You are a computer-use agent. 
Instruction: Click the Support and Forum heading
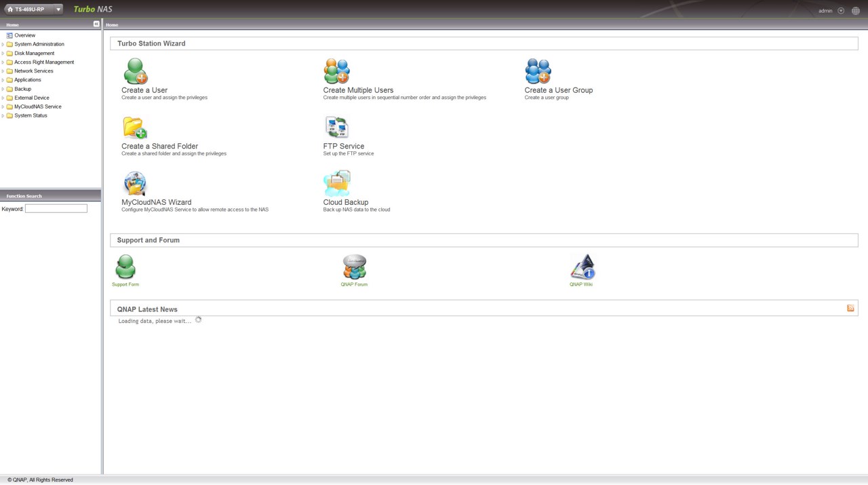pos(148,240)
